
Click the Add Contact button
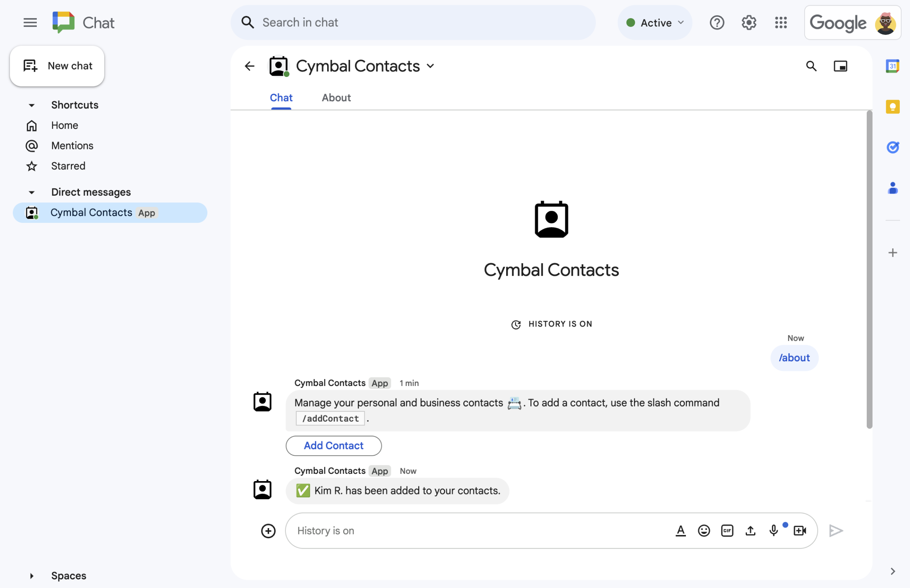[x=334, y=445]
